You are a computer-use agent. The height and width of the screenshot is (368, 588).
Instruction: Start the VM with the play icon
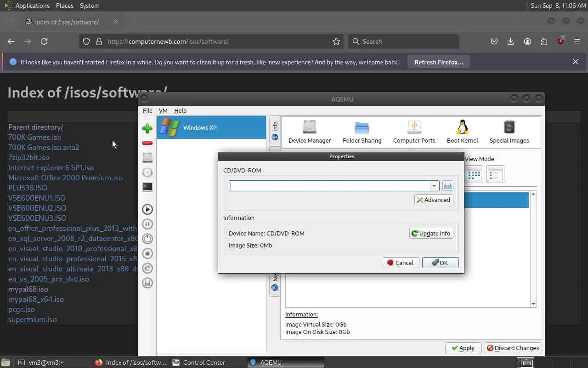147,209
